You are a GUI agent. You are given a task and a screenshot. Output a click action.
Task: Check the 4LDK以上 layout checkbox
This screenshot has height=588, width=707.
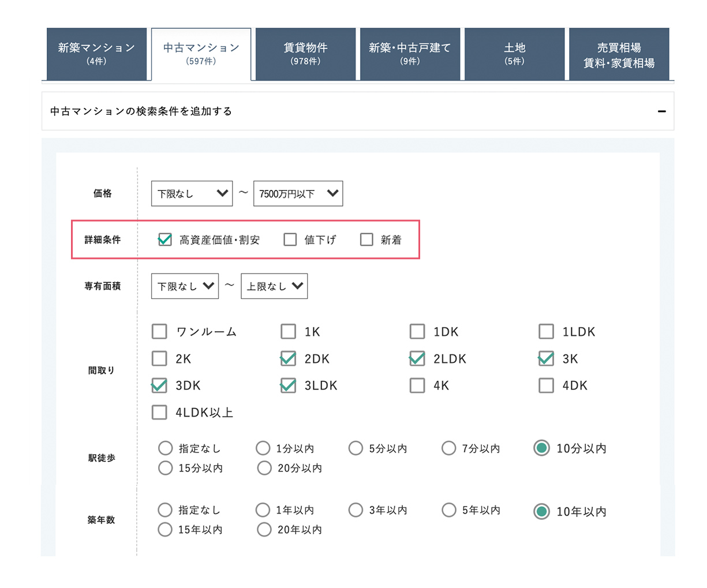pos(159,413)
